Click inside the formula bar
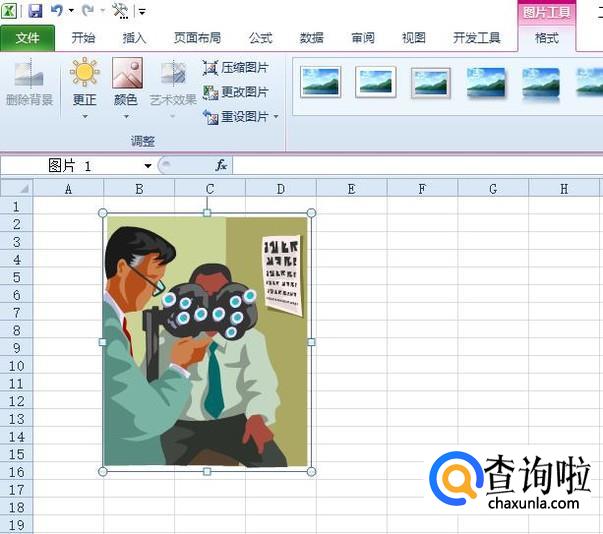The image size is (603, 534). click(x=418, y=166)
